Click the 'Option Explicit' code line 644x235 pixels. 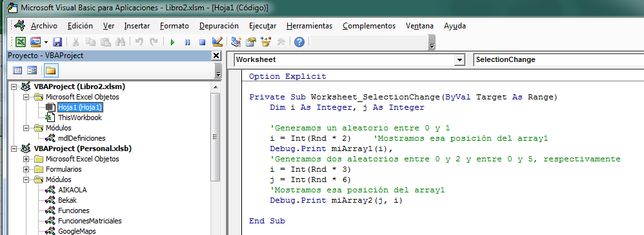[287, 76]
